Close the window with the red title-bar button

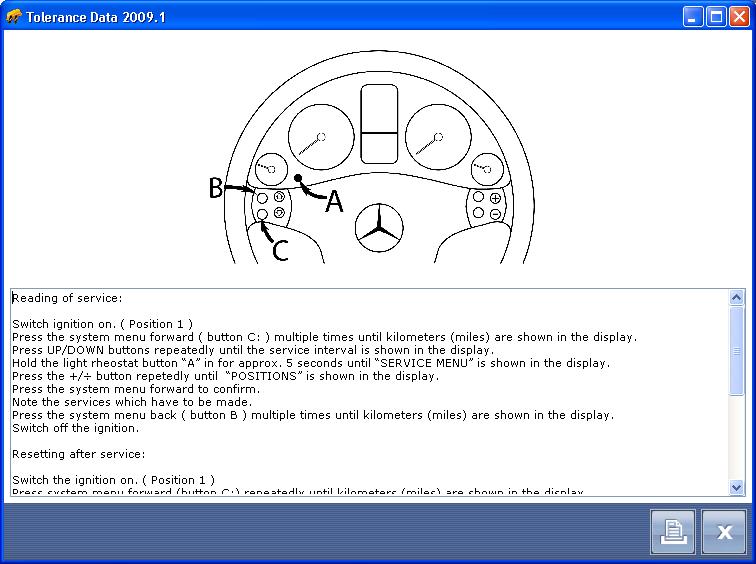[739, 17]
